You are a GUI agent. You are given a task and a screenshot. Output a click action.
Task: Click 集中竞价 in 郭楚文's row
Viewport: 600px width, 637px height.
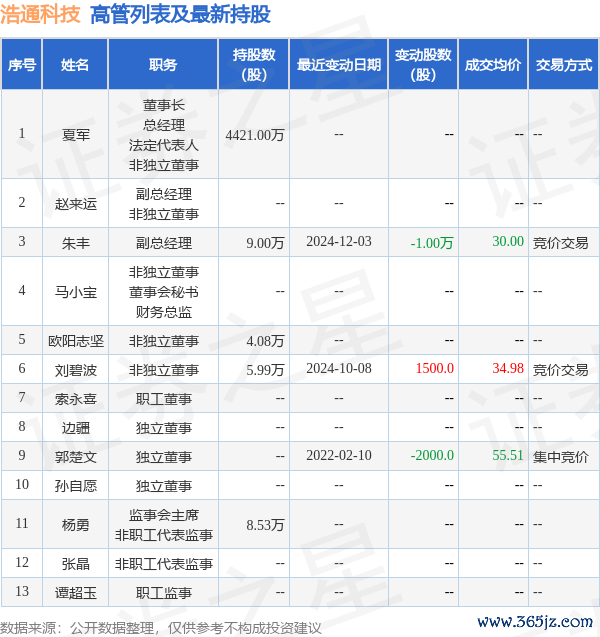tap(561, 457)
